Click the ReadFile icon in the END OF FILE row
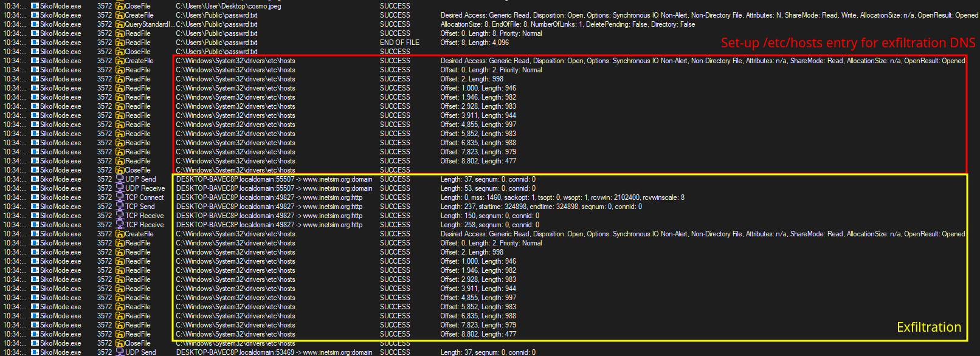The width and height of the screenshot is (980, 356). tap(120, 43)
